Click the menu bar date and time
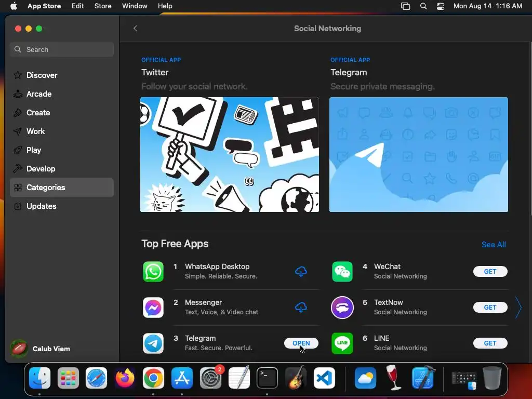The height and width of the screenshot is (399, 532). [487, 6]
